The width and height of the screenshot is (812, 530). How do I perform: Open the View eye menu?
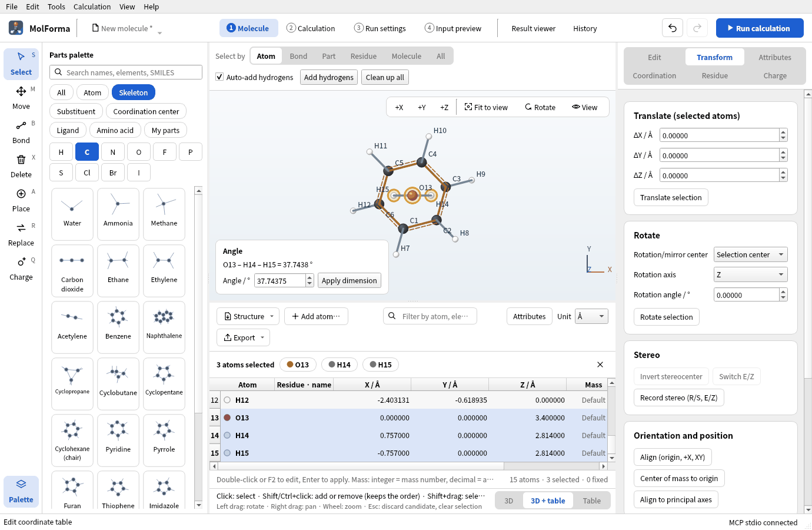point(584,107)
